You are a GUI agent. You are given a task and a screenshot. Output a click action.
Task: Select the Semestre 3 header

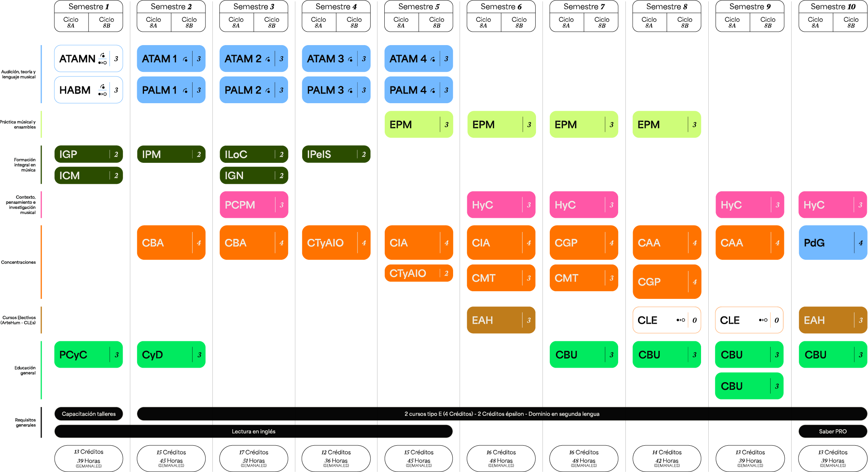point(254,6)
